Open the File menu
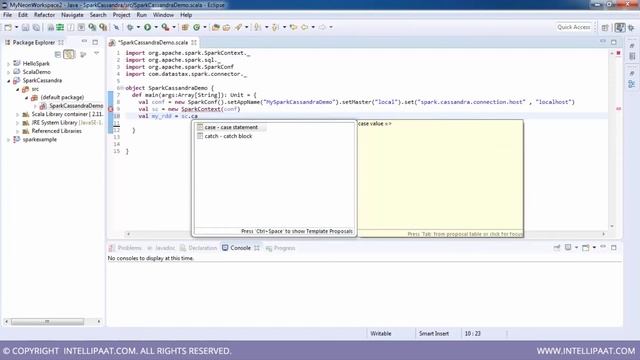The width and height of the screenshot is (640, 360). (x=7, y=15)
